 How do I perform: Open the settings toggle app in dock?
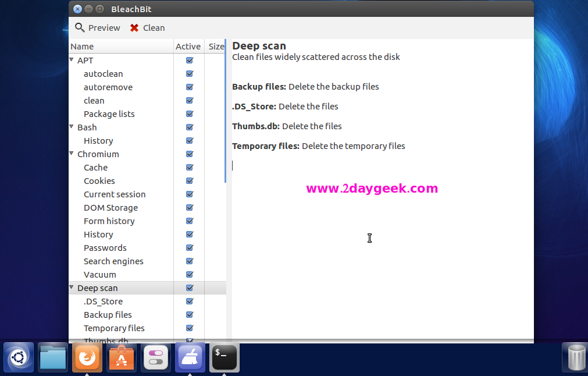point(156,357)
